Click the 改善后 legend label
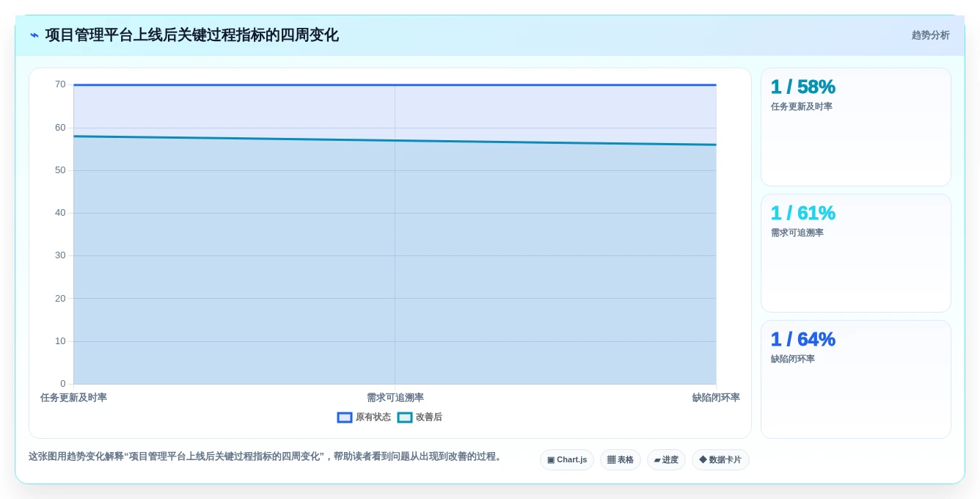The height and width of the screenshot is (499, 980). click(429, 418)
